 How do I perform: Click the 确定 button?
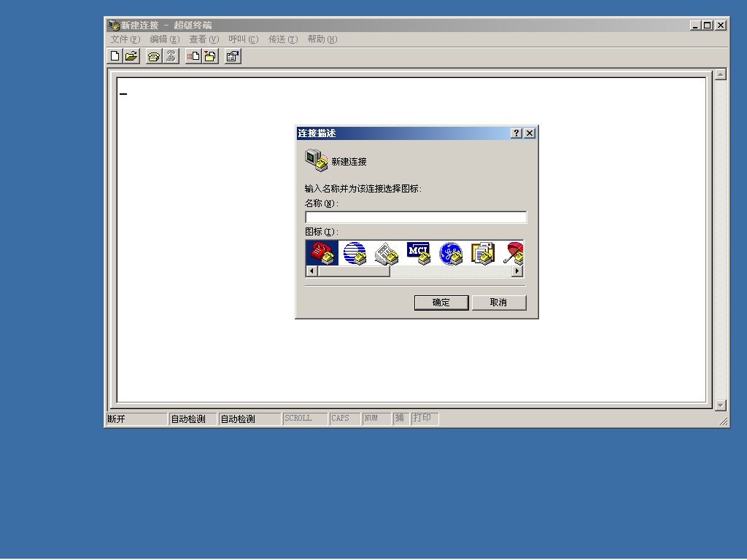[x=441, y=303]
